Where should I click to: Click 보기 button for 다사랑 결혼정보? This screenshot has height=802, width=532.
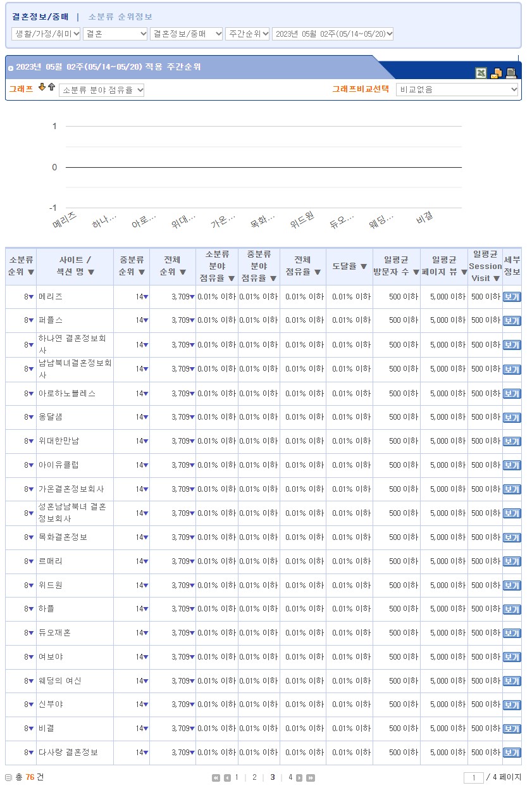[x=511, y=753]
